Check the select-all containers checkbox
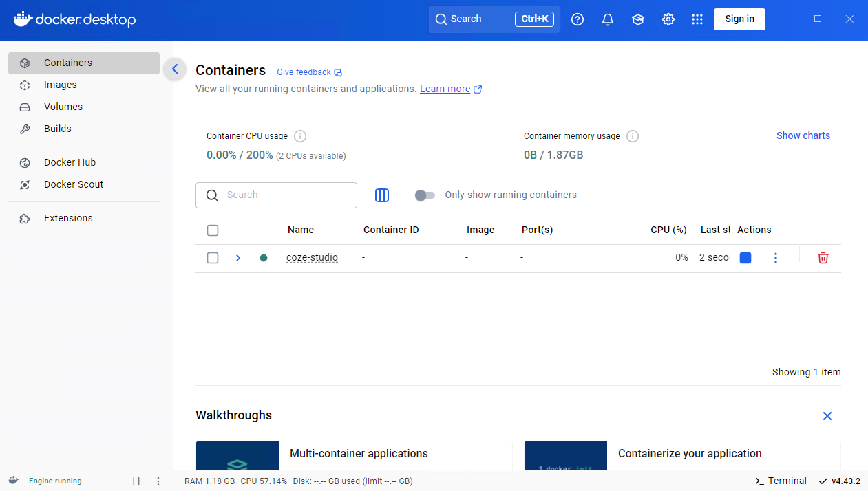 coord(213,230)
